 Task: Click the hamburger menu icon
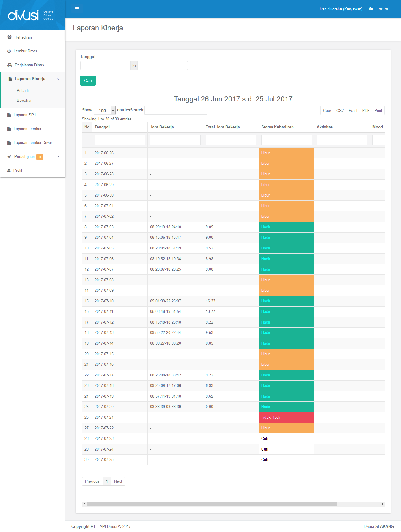77,9
